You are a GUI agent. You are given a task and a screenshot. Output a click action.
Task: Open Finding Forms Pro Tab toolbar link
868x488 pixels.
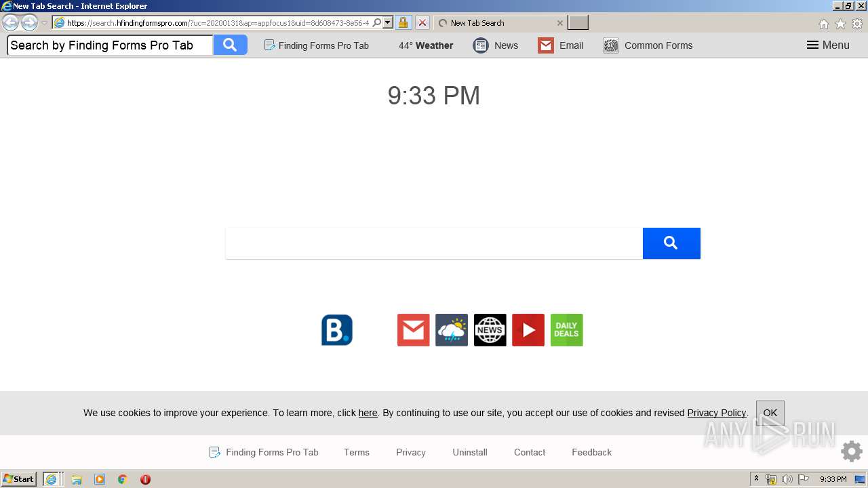pos(317,45)
